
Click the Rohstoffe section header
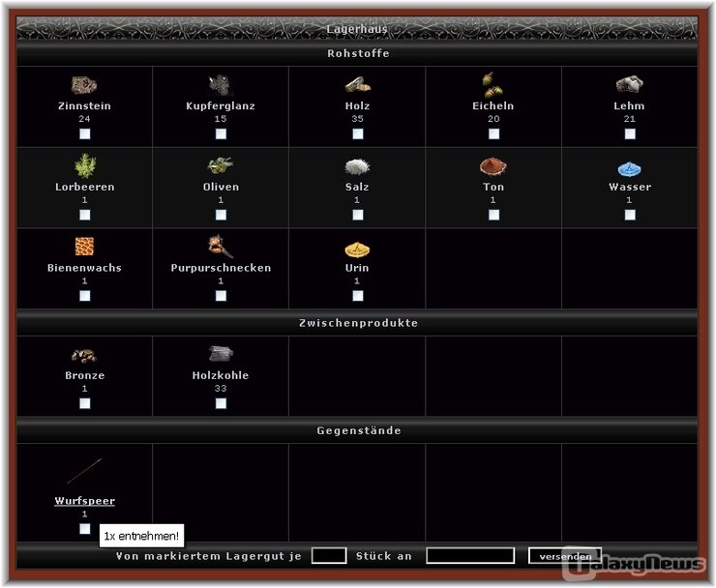pos(358,53)
